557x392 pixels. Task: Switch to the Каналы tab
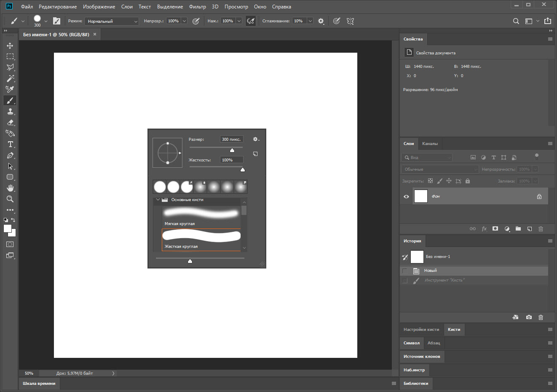coord(430,144)
